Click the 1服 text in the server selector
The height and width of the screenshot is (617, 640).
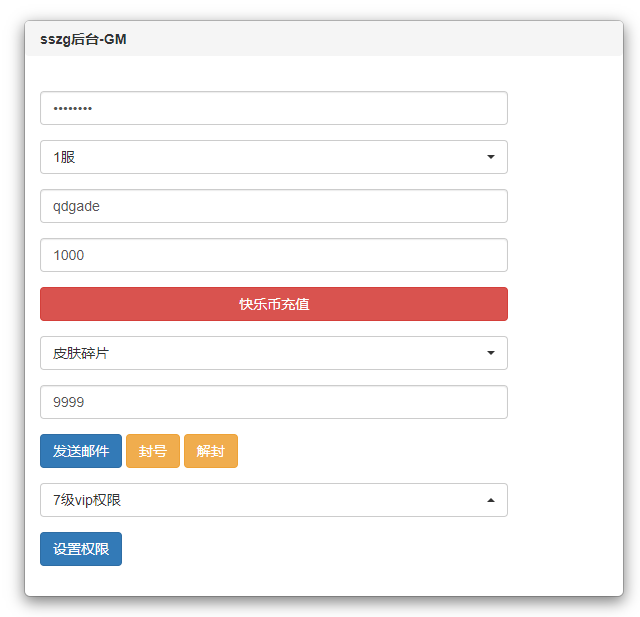(x=64, y=157)
